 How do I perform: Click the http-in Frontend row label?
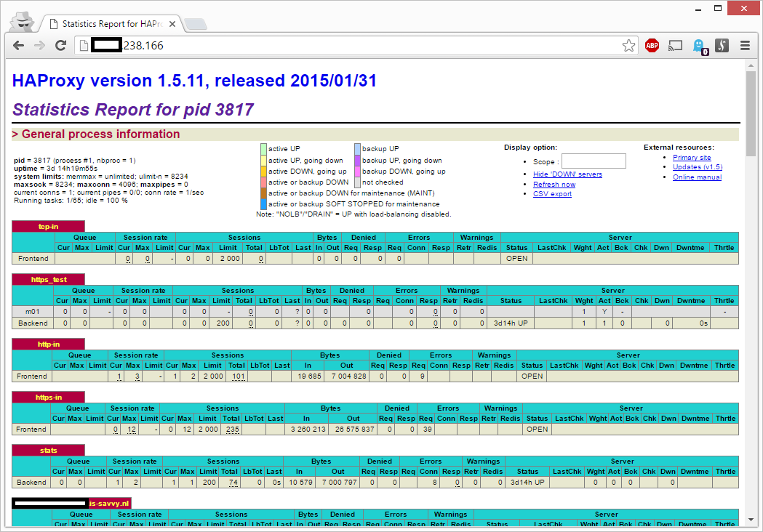[x=31, y=376]
